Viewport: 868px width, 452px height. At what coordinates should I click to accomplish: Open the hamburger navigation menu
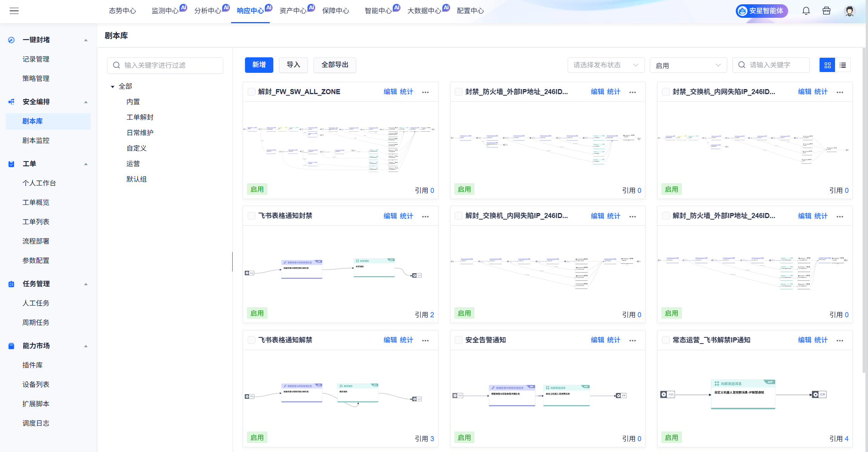pyautogui.click(x=14, y=11)
